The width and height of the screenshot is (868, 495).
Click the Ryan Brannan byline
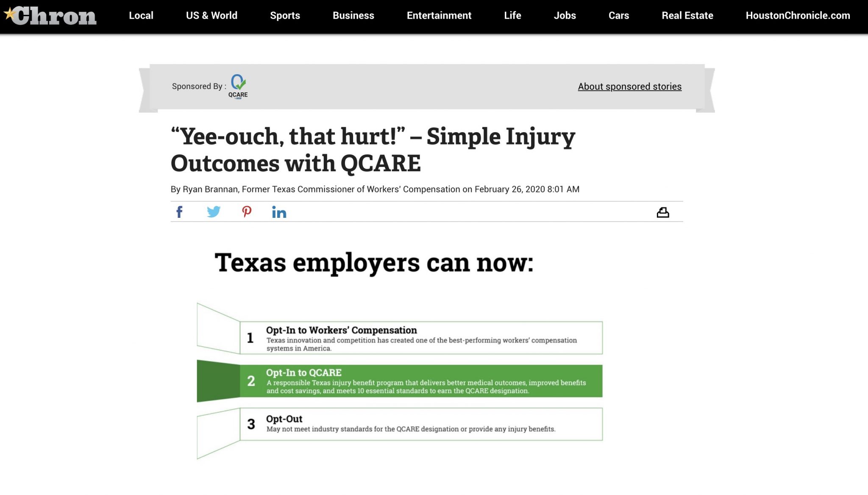[375, 189]
